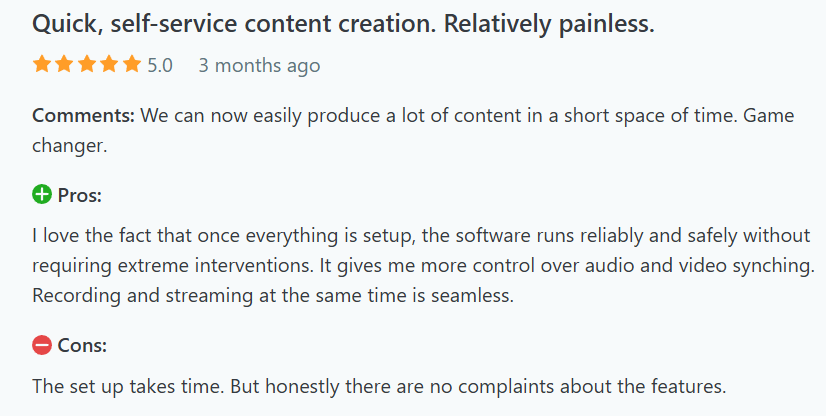
Task: Select the first orange rating star
Action: (x=42, y=64)
